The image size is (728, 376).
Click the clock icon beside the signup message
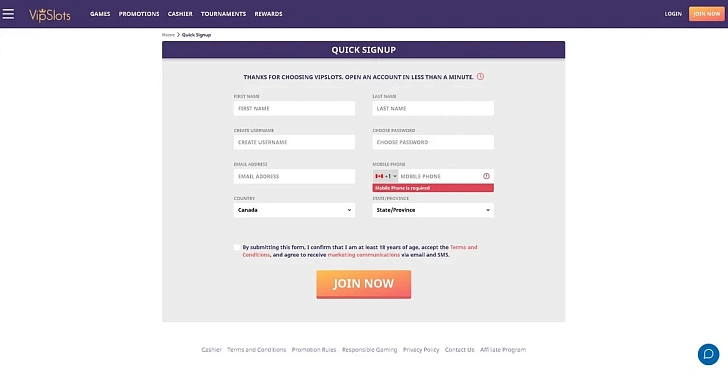point(481,77)
